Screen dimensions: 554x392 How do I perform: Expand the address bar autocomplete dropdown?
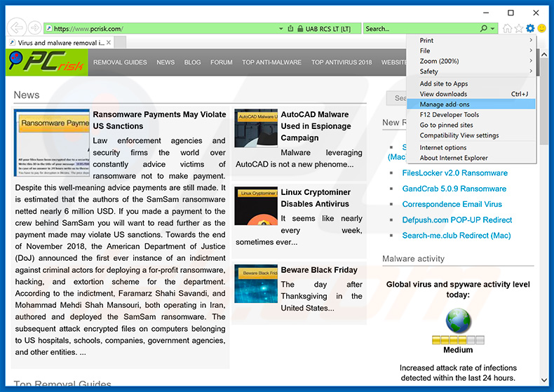click(x=281, y=29)
